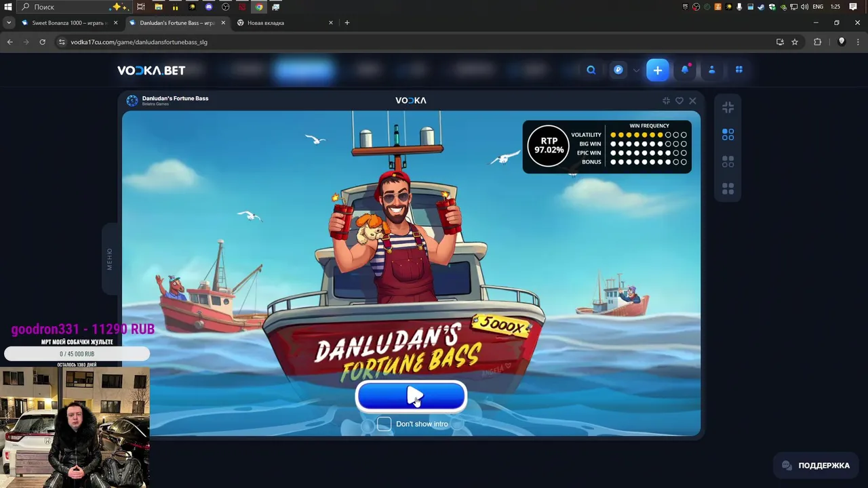Select single-game layout icon in sidebar

pyautogui.click(x=728, y=135)
